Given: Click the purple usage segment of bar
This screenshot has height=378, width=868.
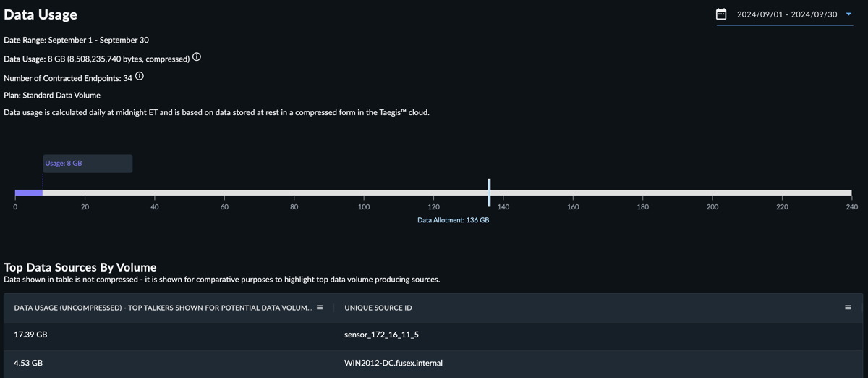Looking at the screenshot, I should point(29,193).
